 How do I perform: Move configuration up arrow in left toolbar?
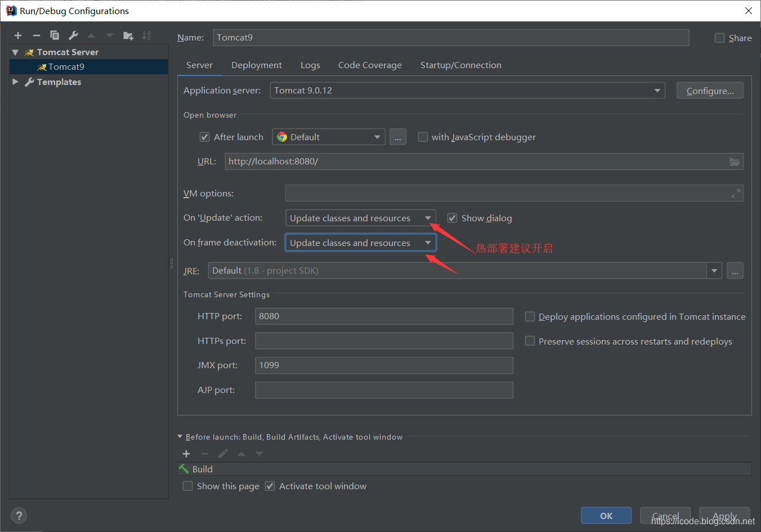pos(91,35)
